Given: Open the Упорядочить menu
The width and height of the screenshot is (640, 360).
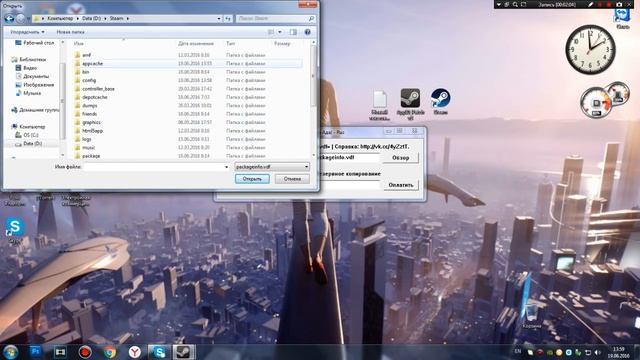Looking at the screenshot, I should point(27,32).
